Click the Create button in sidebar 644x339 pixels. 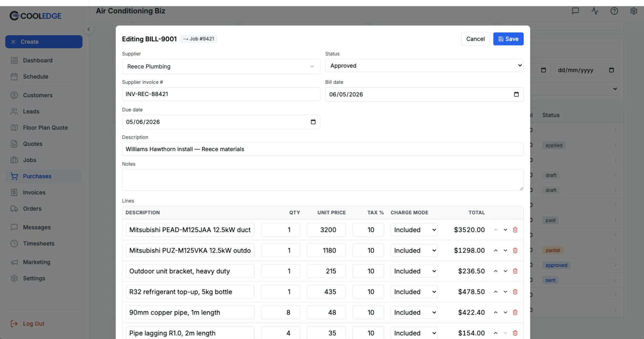pos(44,42)
